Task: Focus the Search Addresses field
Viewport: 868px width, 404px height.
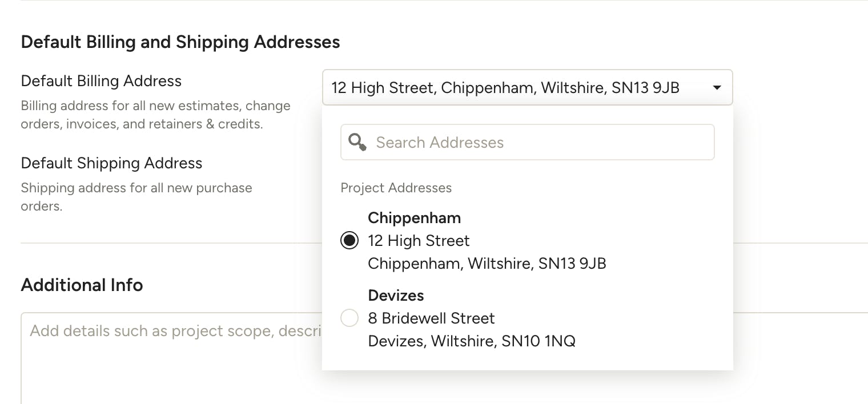Action: [x=527, y=142]
